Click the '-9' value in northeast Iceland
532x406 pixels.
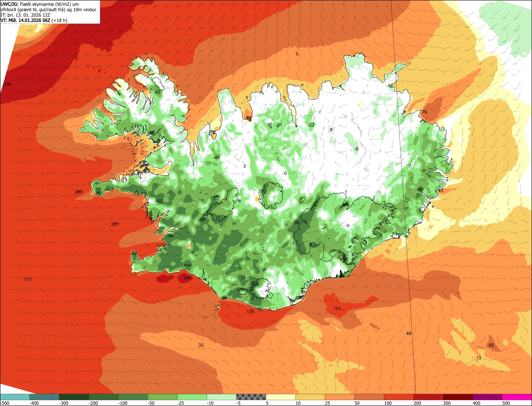click(x=356, y=149)
